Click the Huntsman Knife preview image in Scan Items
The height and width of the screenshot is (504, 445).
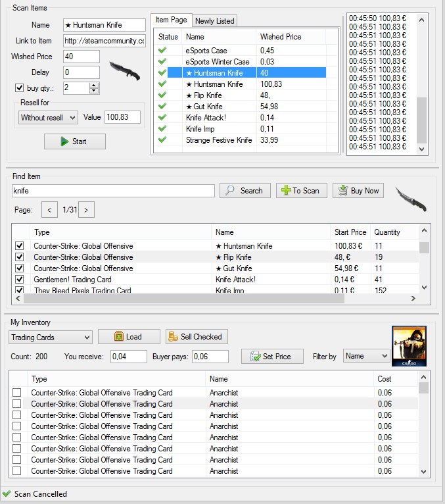pos(125,70)
